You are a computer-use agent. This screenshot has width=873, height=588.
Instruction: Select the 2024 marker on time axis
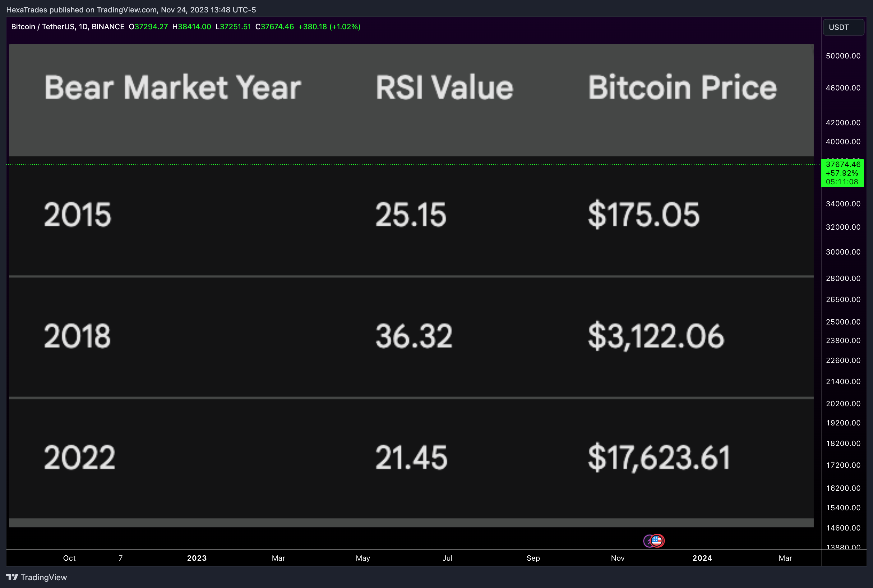click(x=702, y=558)
